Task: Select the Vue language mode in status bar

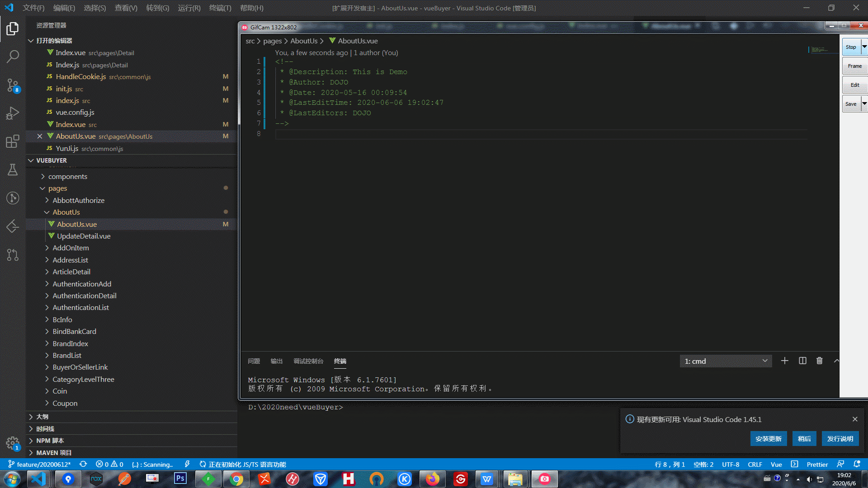Action: point(776,464)
